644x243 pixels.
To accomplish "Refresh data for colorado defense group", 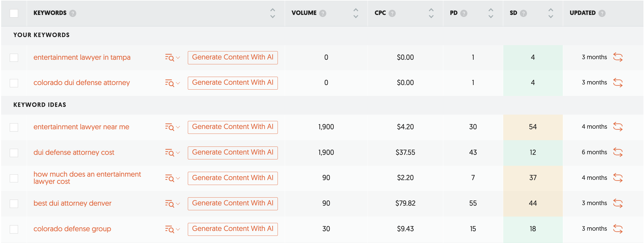I will 618,229.
